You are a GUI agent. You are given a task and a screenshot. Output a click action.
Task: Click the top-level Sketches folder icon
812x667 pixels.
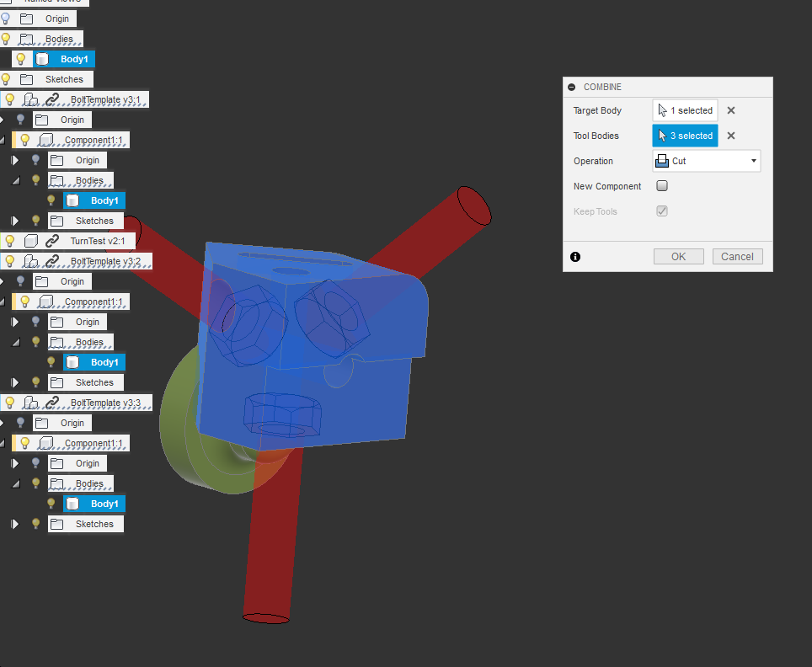[x=26, y=79]
